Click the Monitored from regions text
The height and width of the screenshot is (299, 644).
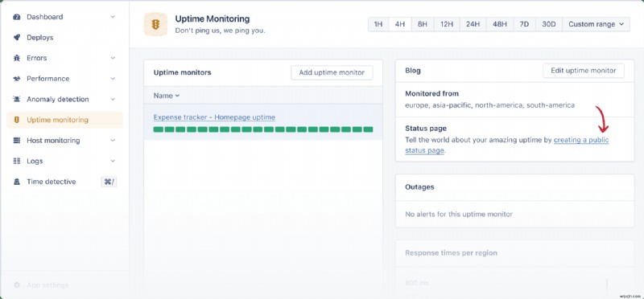tap(489, 105)
